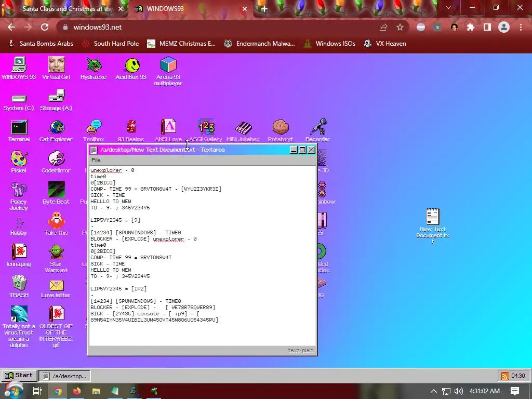Open ANSI Love icon
The image size is (532, 399).
tap(168, 130)
